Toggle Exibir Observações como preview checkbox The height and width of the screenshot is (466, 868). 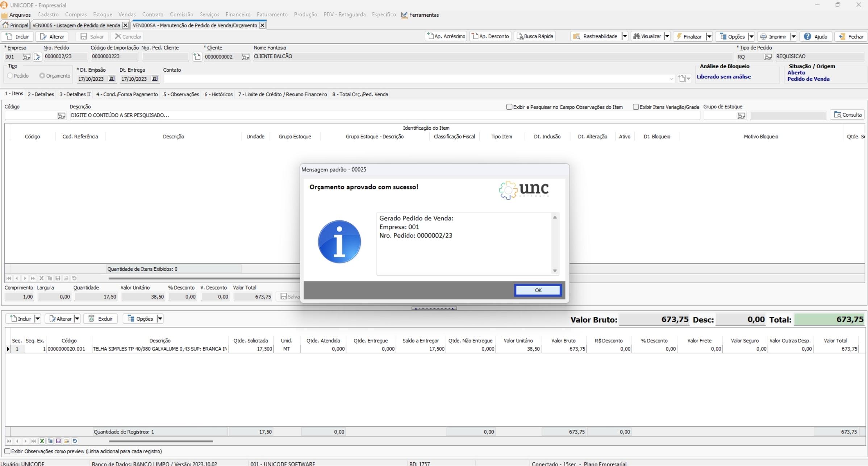click(x=7, y=452)
